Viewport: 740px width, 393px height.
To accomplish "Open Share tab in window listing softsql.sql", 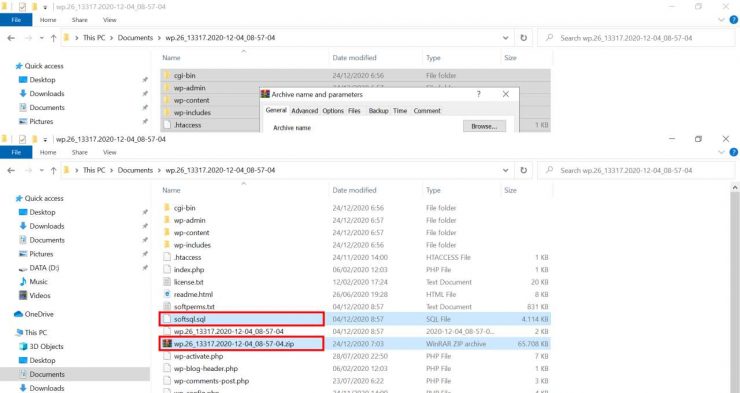I will [x=79, y=152].
